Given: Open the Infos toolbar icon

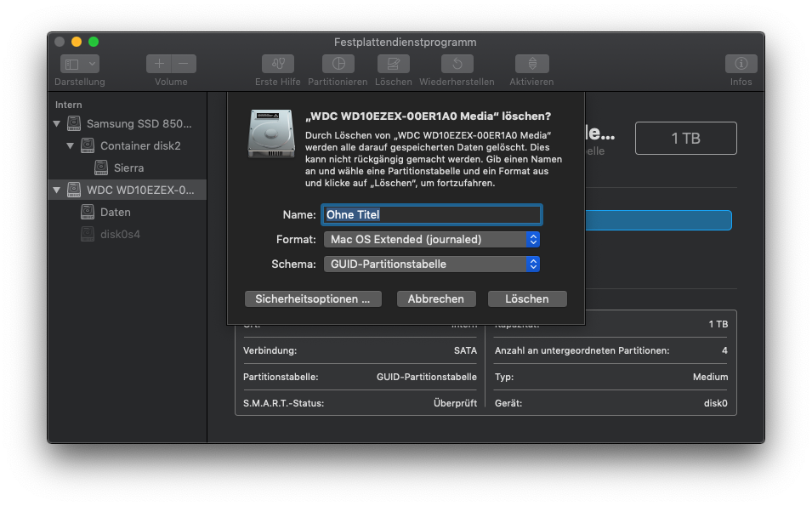Looking at the screenshot, I should [741, 64].
